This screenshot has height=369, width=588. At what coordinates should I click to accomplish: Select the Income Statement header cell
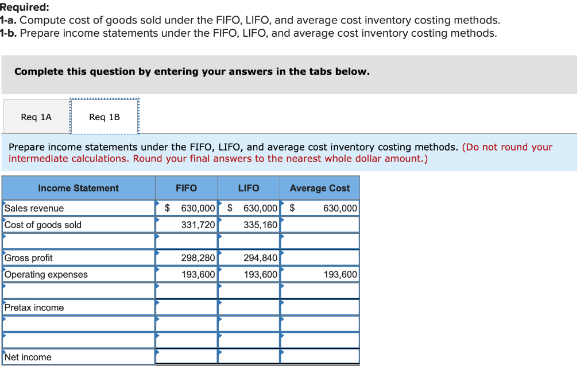(x=79, y=187)
